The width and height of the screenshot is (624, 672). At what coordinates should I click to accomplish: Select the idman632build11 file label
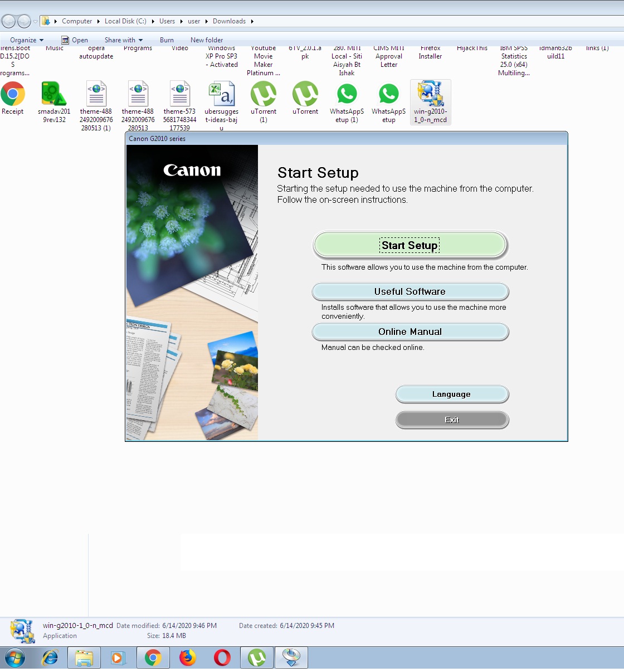point(556,52)
